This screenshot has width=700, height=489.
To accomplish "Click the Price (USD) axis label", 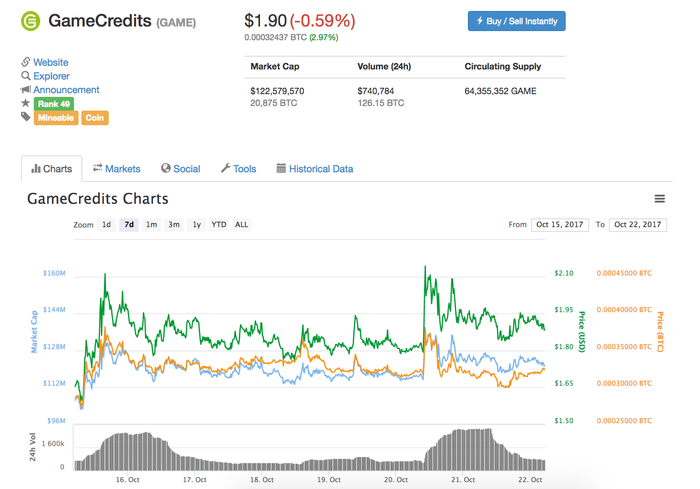I will (x=581, y=332).
